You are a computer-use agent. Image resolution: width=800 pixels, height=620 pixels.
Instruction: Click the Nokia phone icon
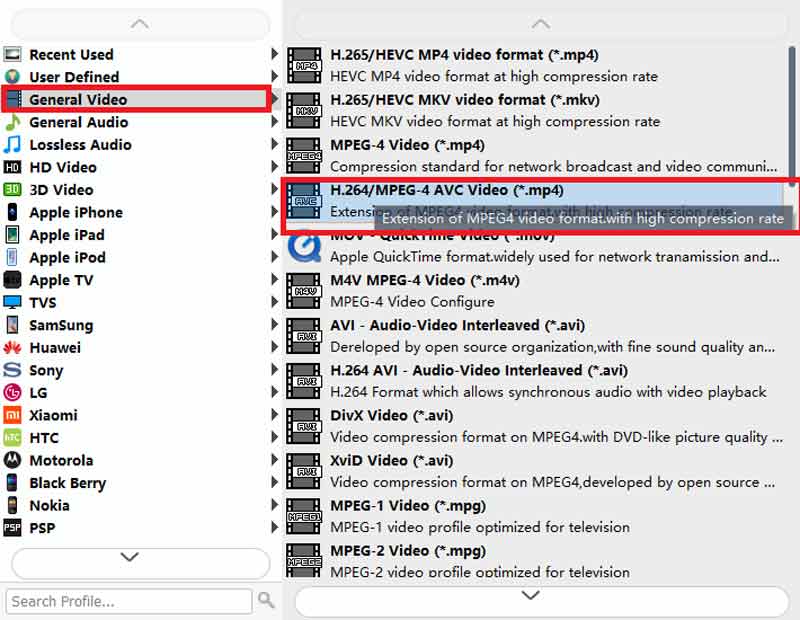tap(12, 505)
